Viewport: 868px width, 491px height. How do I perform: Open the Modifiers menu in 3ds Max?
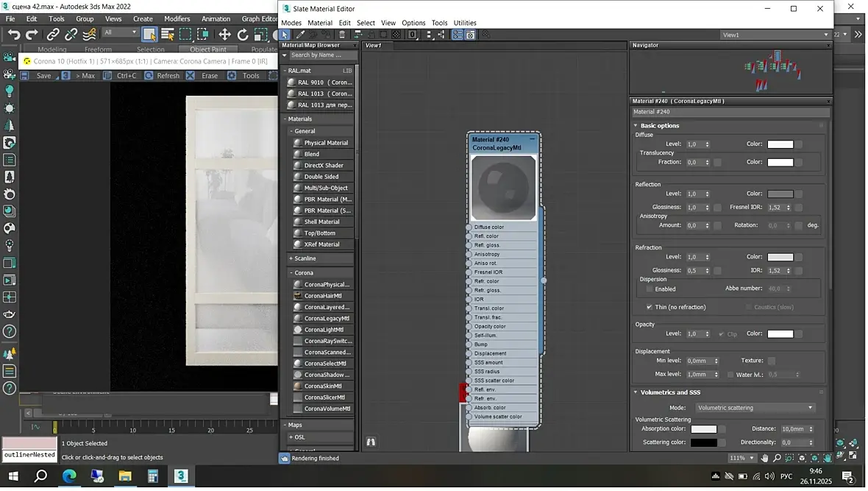pyautogui.click(x=177, y=18)
